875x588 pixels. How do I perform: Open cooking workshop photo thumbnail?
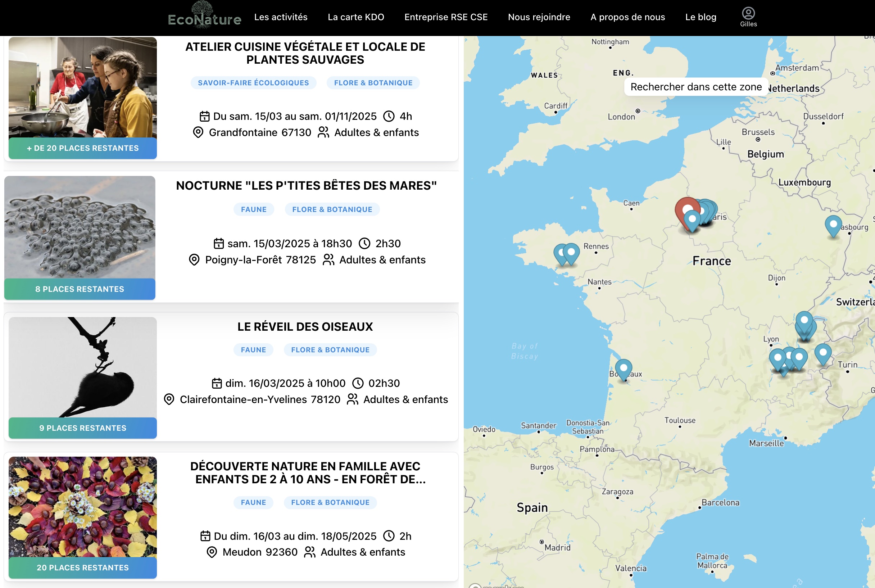82,87
